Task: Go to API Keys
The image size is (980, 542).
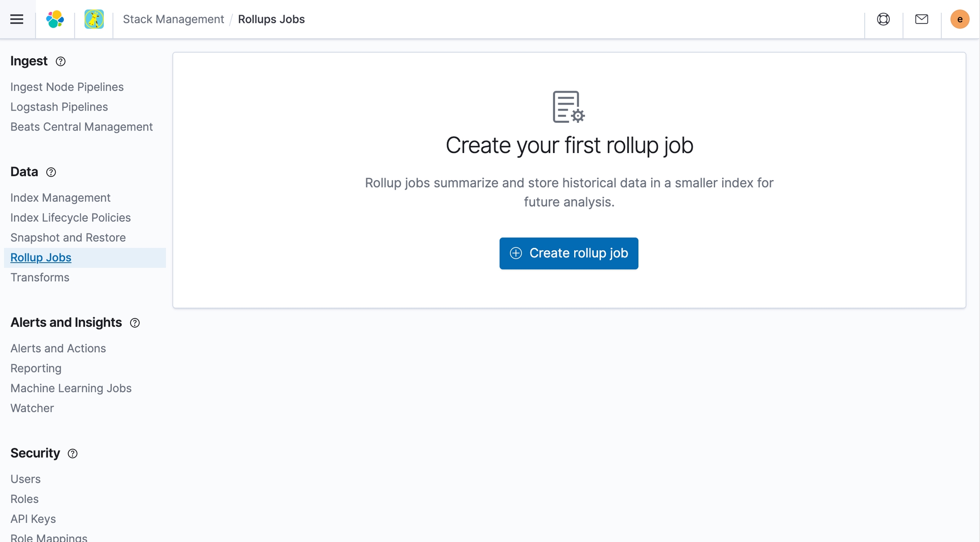Action: pyautogui.click(x=33, y=519)
